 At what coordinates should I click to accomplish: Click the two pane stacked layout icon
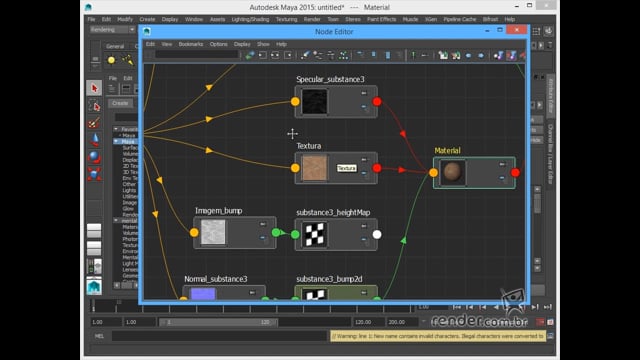click(x=94, y=248)
